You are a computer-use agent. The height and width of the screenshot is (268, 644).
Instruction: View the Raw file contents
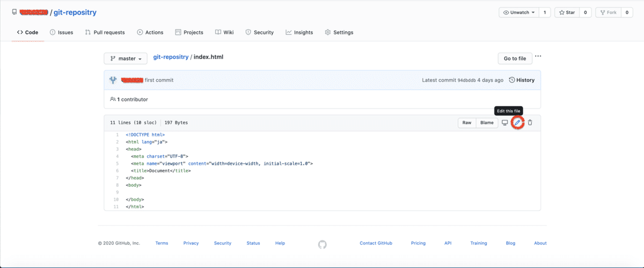click(467, 123)
